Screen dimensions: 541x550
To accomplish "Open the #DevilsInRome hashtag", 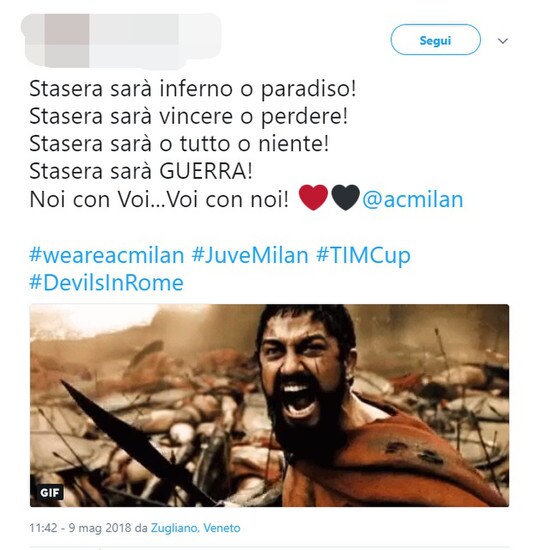I will pos(106,282).
